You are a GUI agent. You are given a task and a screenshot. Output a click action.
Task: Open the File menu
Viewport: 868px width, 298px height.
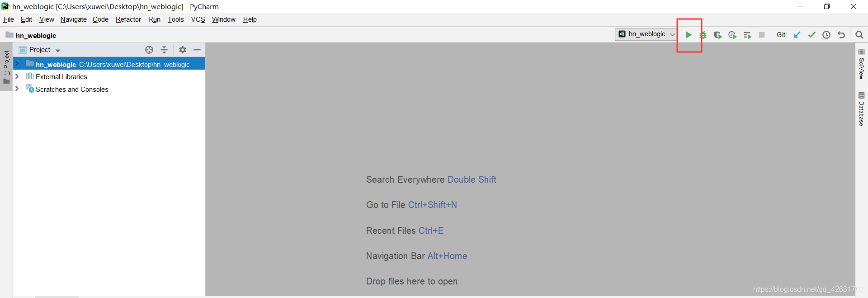[9, 19]
